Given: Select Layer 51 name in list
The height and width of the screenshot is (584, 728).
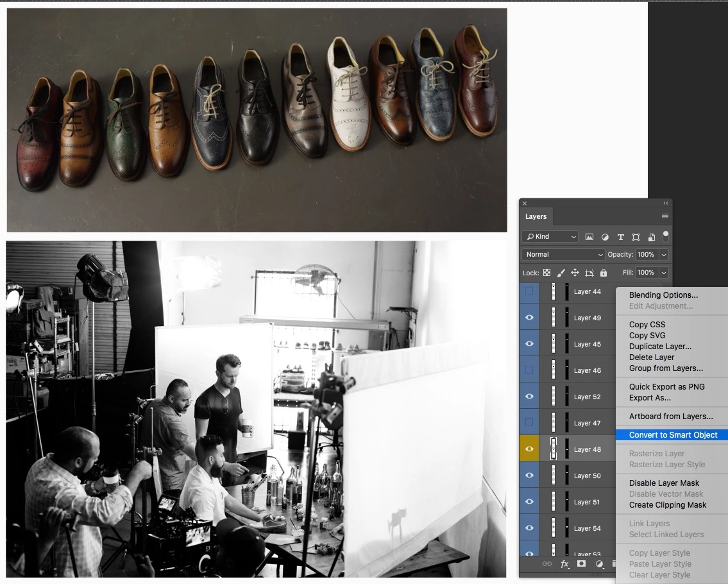Looking at the screenshot, I should (587, 502).
